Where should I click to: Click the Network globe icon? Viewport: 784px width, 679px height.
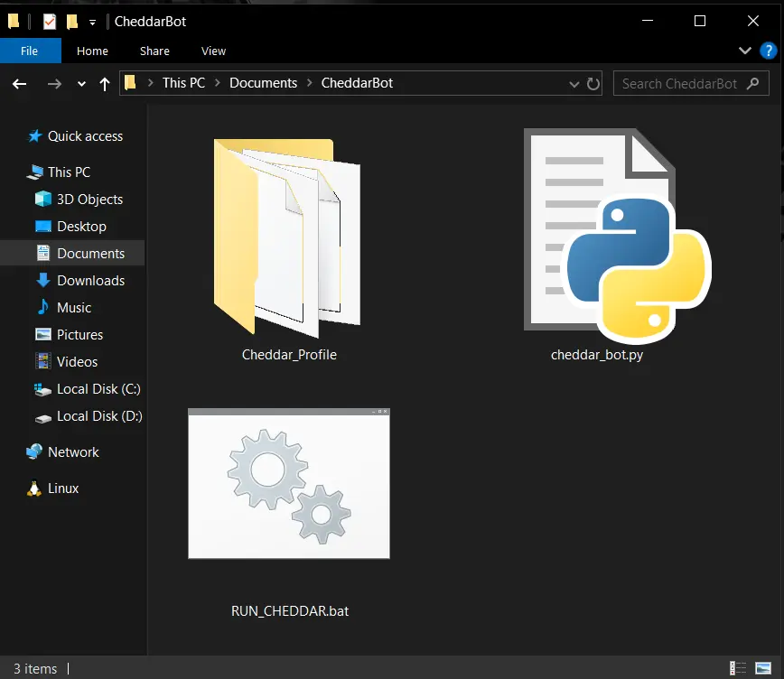pyautogui.click(x=34, y=452)
